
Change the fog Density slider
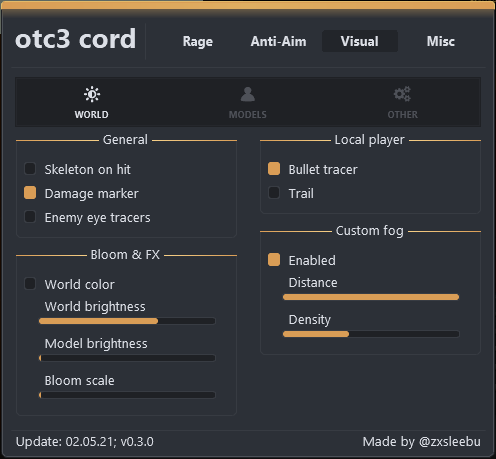pyautogui.click(x=371, y=334)
